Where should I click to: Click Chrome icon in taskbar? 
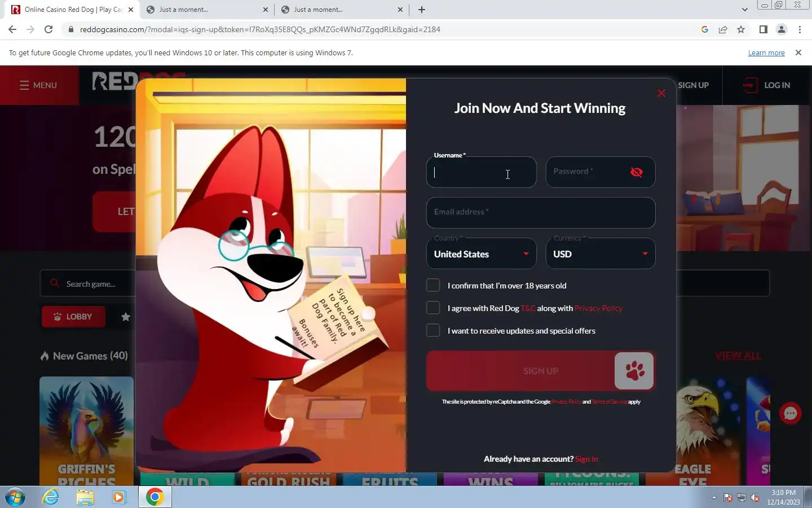(x=155, y=497)
